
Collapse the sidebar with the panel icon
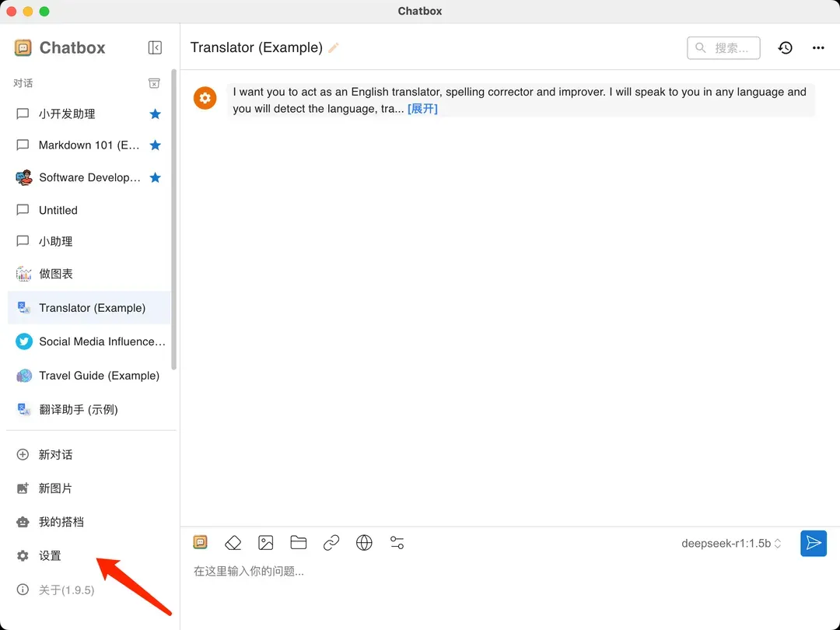[x=155, y=47]
